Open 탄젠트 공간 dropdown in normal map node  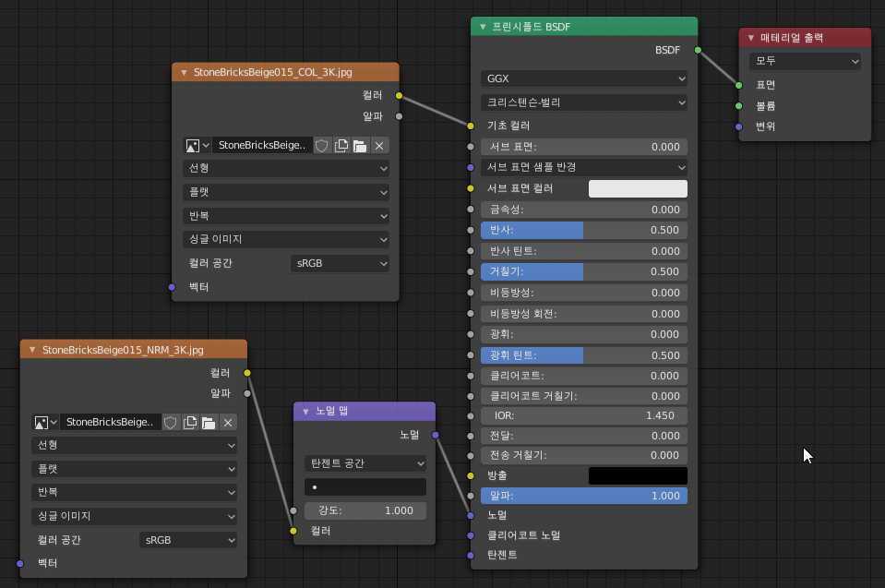365,463
